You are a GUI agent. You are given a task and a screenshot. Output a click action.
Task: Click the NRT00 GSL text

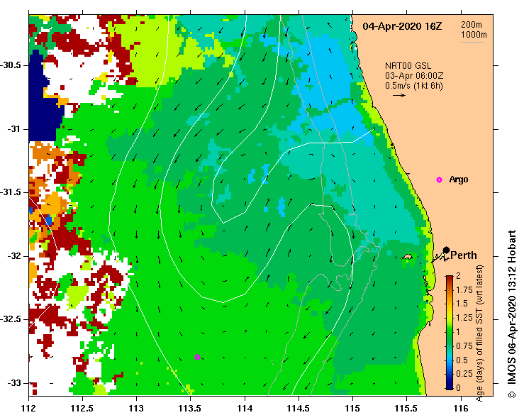click(408, 66)
